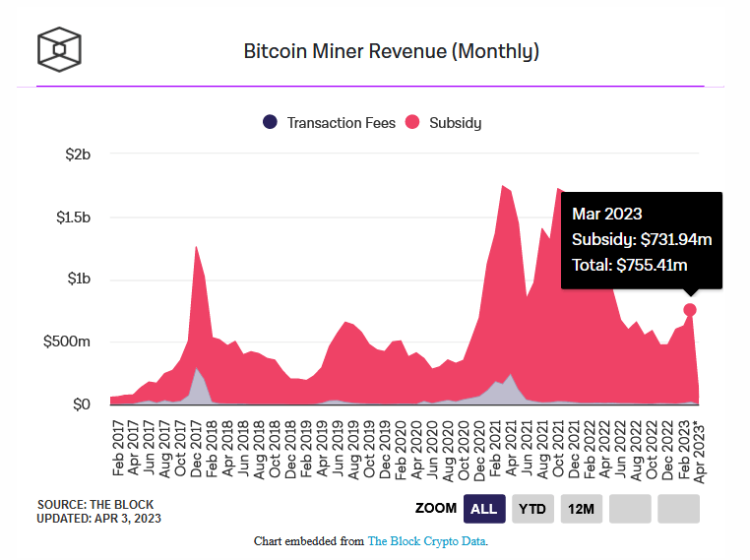Click the Feb 2021 axis label

pos(495,448)
